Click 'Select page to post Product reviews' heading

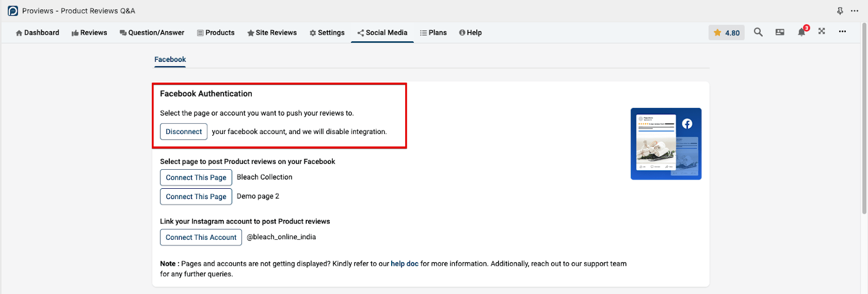[x=247, y=162]
